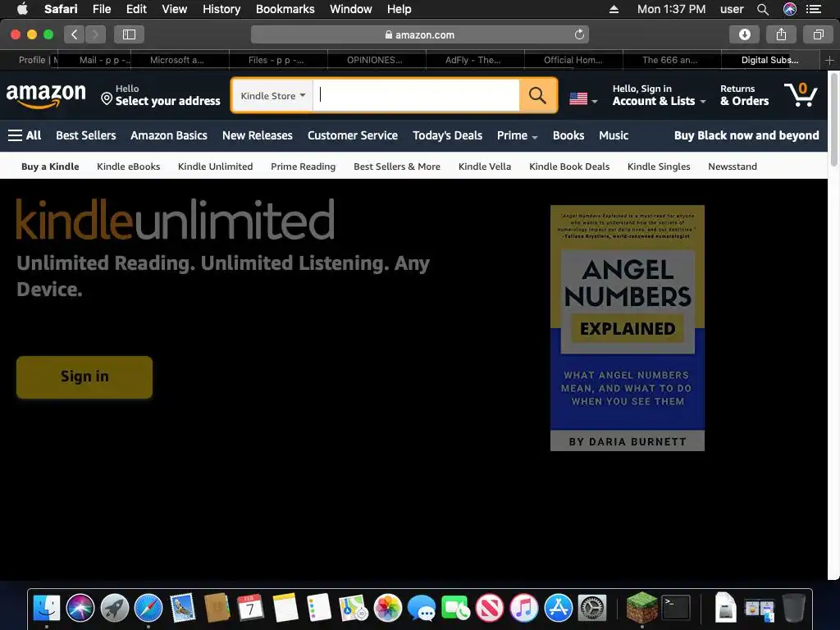
Task: Open the Photos app in Dock
Action: click(388, 608)
